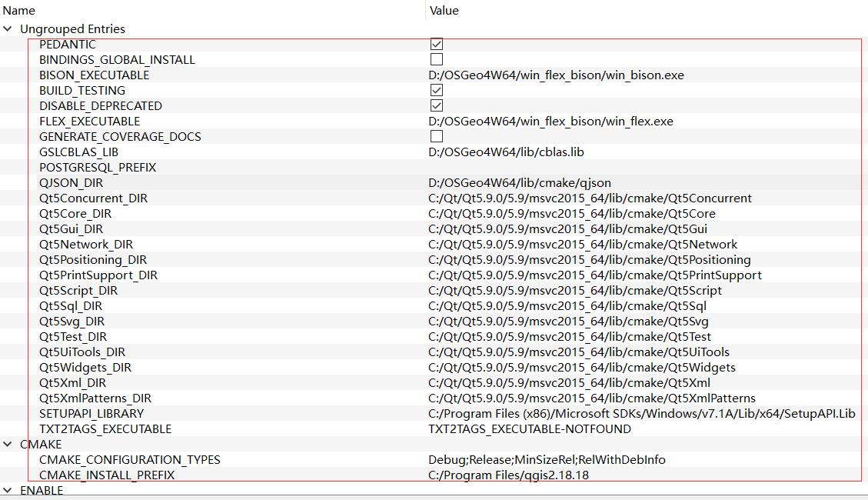The height and width of the screenshot is (500, 868).
Task: Select the Qt5Script_DIR entry
Action: pos(78,291)
